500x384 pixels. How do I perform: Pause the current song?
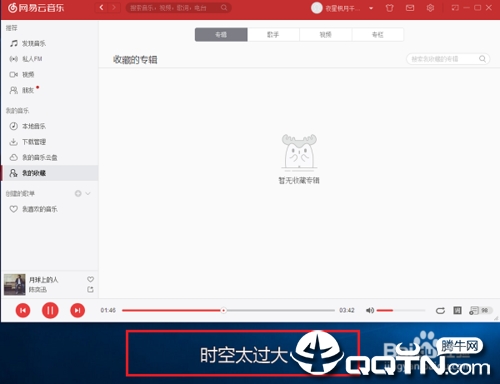click(50, 310)
